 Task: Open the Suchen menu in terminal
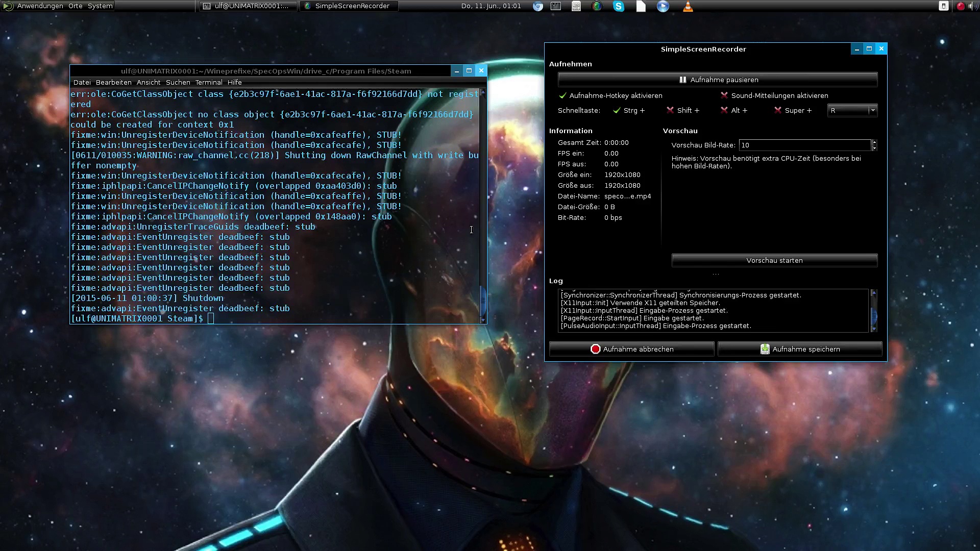[178, 82]
